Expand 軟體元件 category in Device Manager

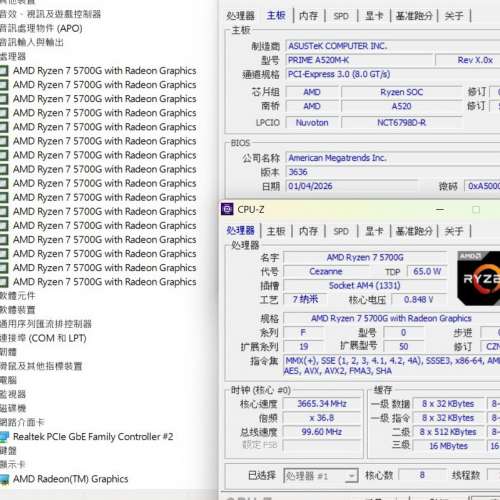coord(17,296)
